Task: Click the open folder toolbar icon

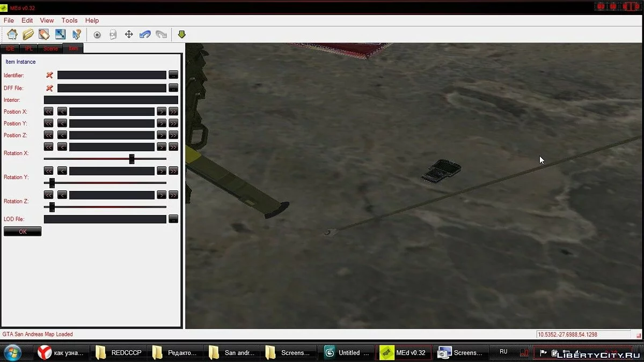Action: (x=28, y=34)
